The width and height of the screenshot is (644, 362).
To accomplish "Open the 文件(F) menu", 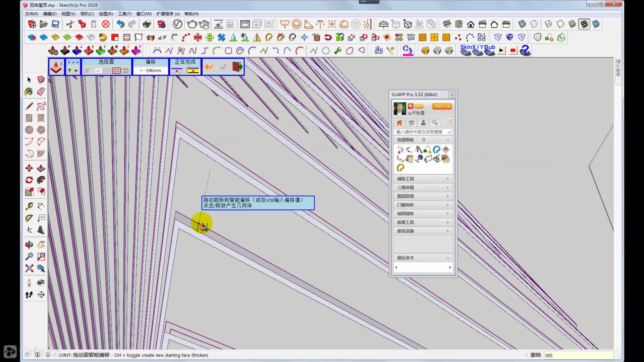I will 32,14.
